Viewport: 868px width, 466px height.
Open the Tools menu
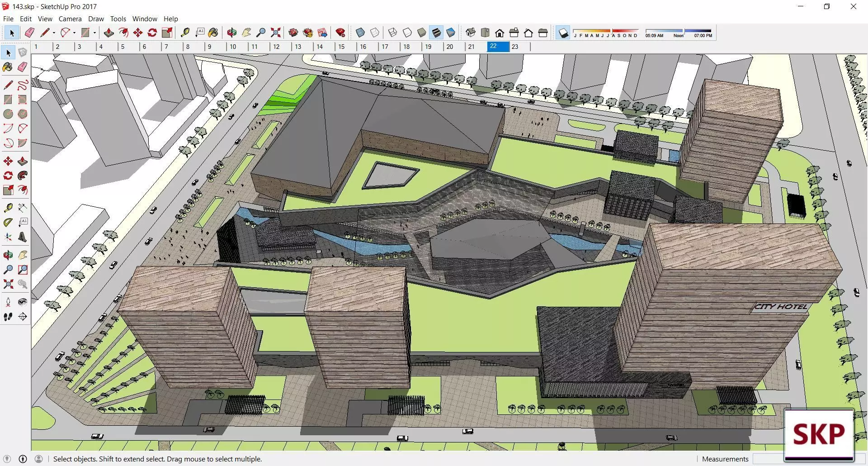118,19
